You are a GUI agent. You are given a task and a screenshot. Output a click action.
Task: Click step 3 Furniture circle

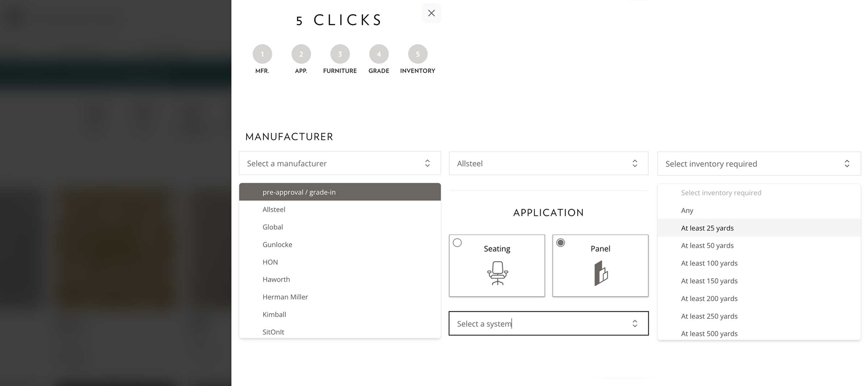point(340,54)
